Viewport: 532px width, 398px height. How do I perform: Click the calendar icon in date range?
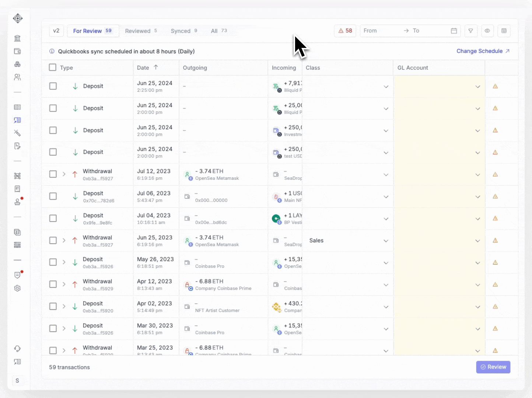(454, 31)
